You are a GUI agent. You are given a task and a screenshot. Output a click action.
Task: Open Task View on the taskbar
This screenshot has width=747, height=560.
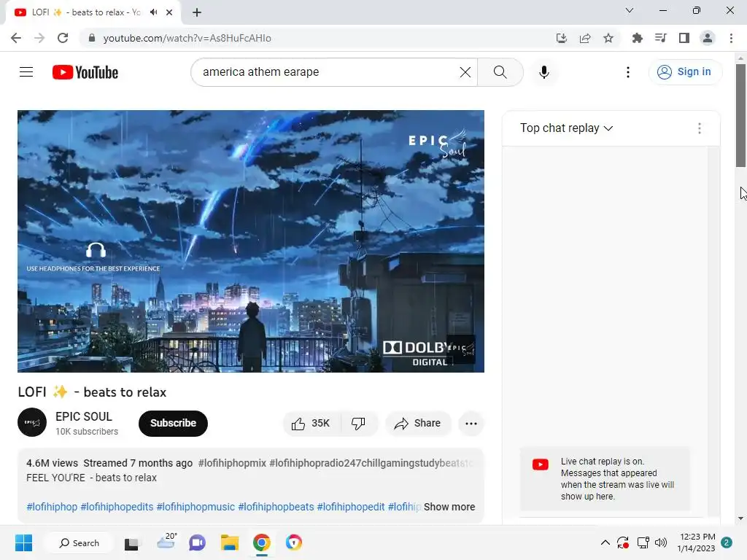(131, 542)
